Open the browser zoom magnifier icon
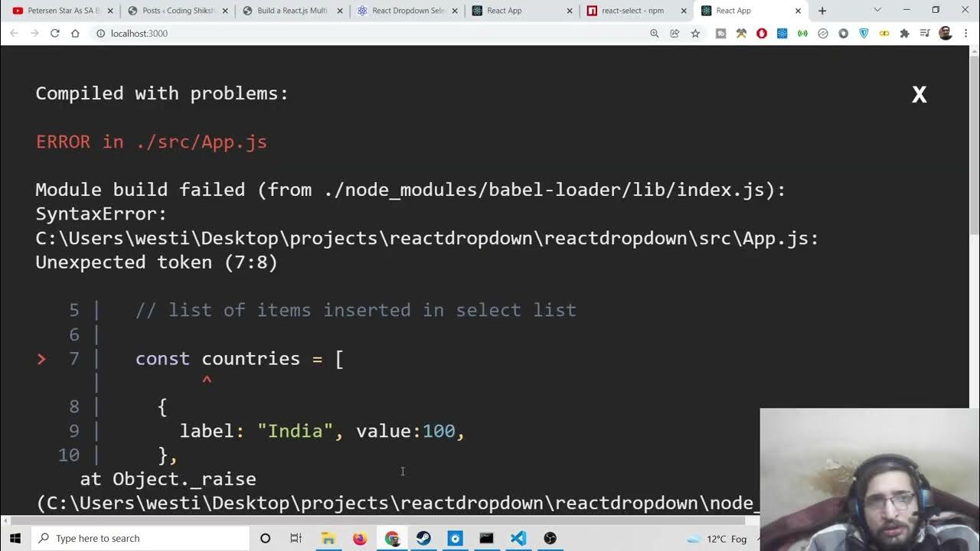Viewport: 980px width, 551px height. pos(654,34)
